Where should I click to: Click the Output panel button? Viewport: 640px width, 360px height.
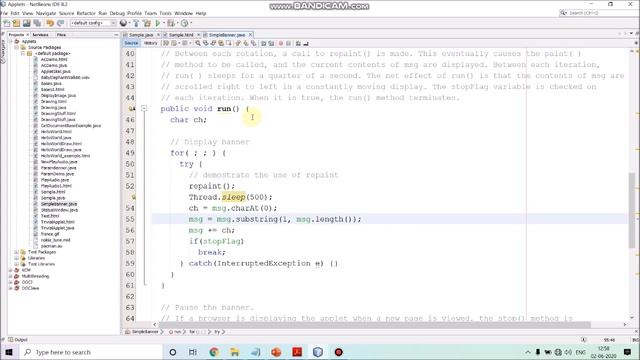pyautogui.click(x=18, y=340)
